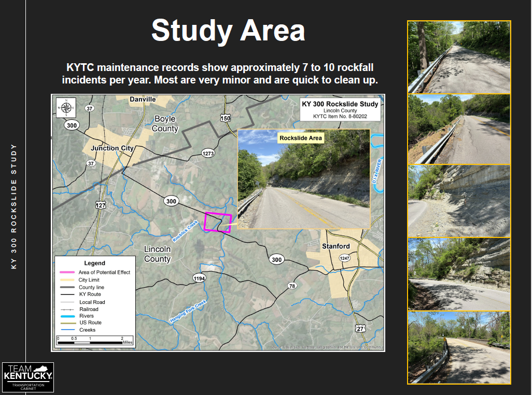Click the City Limit legend swatch
The width and height of the screenshot is (532, 395).
[67, 280]
